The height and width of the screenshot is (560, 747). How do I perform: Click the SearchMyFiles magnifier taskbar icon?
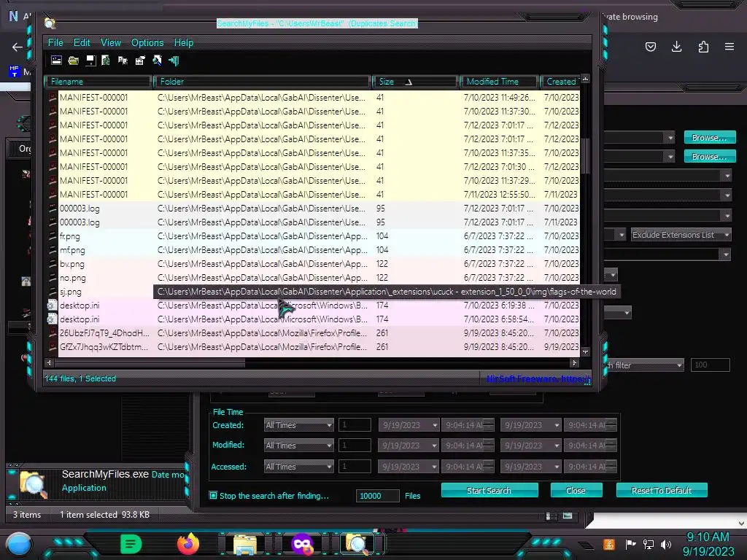pyautogui.click(x=357, y=544)
